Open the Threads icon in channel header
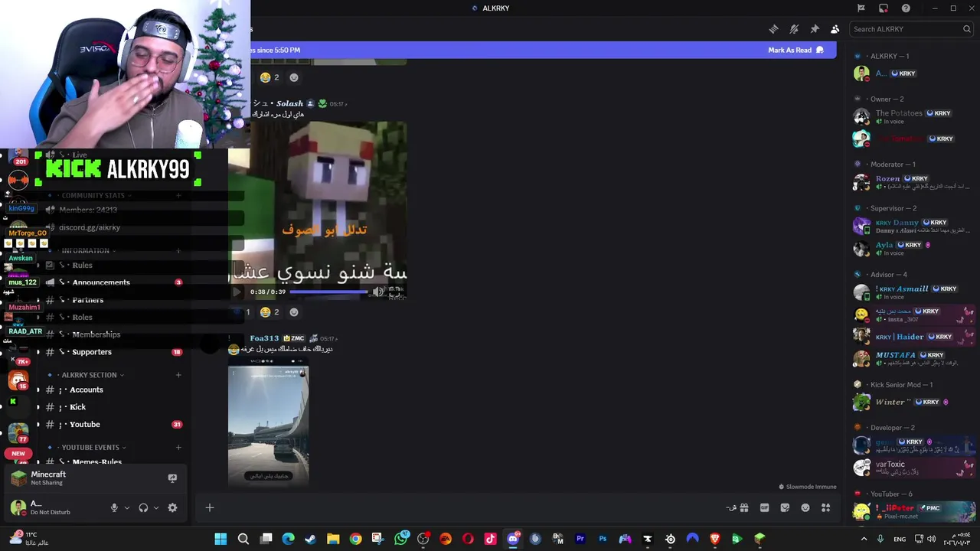This screenshot has height=551, width=980. [x=773, y=29]
